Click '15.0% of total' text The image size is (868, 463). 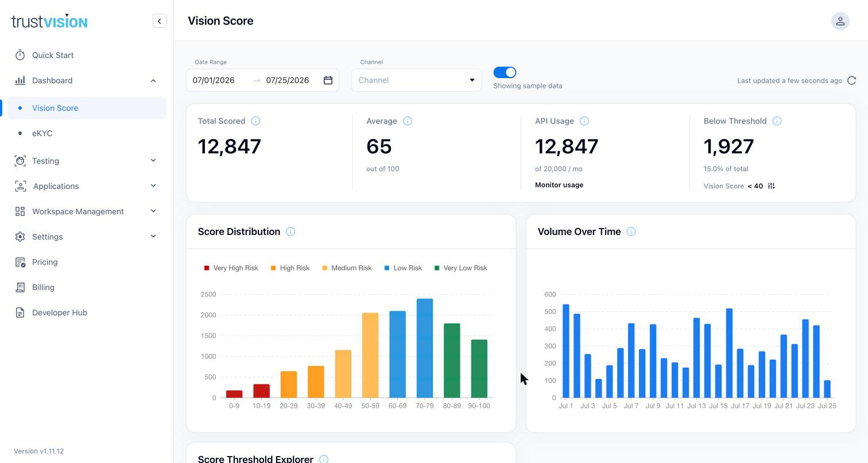tap(726, 169)
